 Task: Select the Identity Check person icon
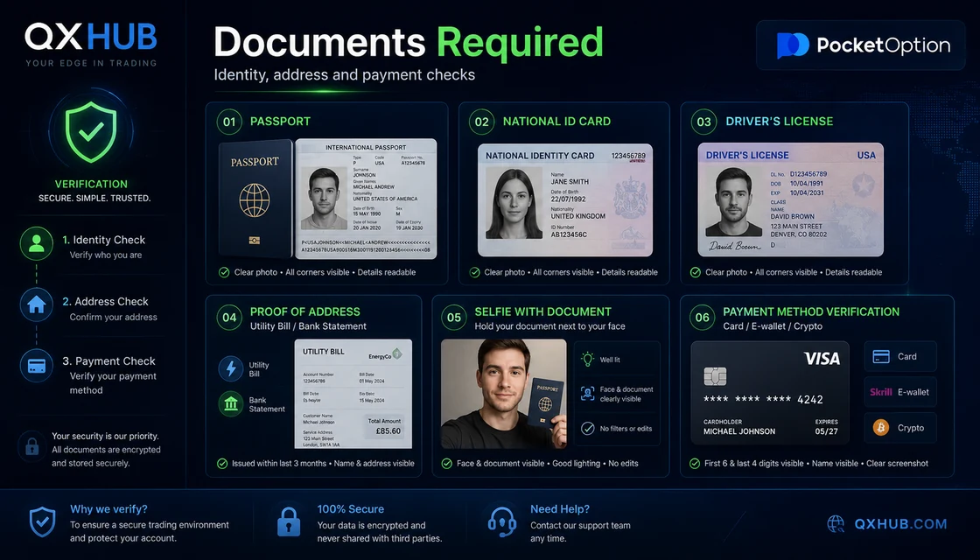(36, 243)
